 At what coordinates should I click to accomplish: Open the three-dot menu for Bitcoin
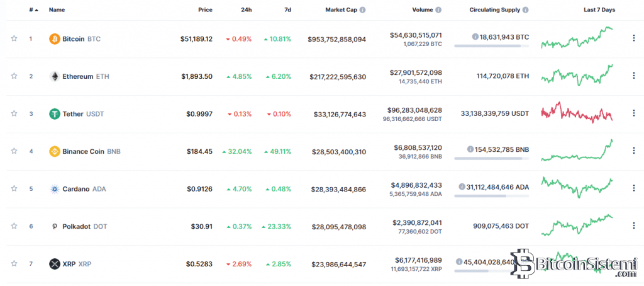tap(633, 38)
